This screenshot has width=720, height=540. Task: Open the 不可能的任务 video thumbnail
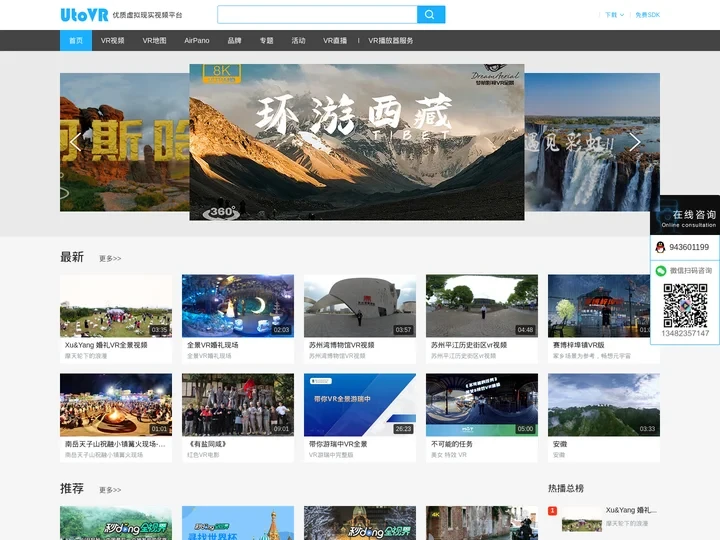pyautogui.click(x=482, y=405)
